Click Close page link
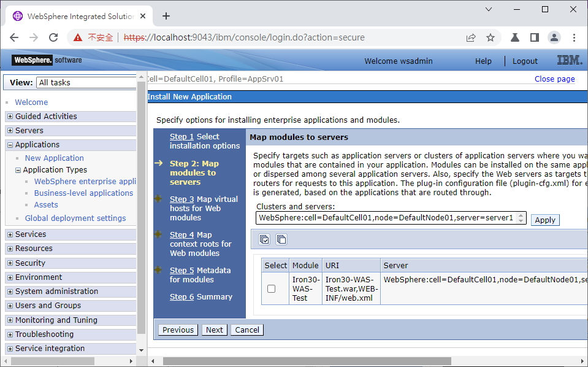Image resolution: width=588 pixels, height=367 pixels. tap(555, 79)
